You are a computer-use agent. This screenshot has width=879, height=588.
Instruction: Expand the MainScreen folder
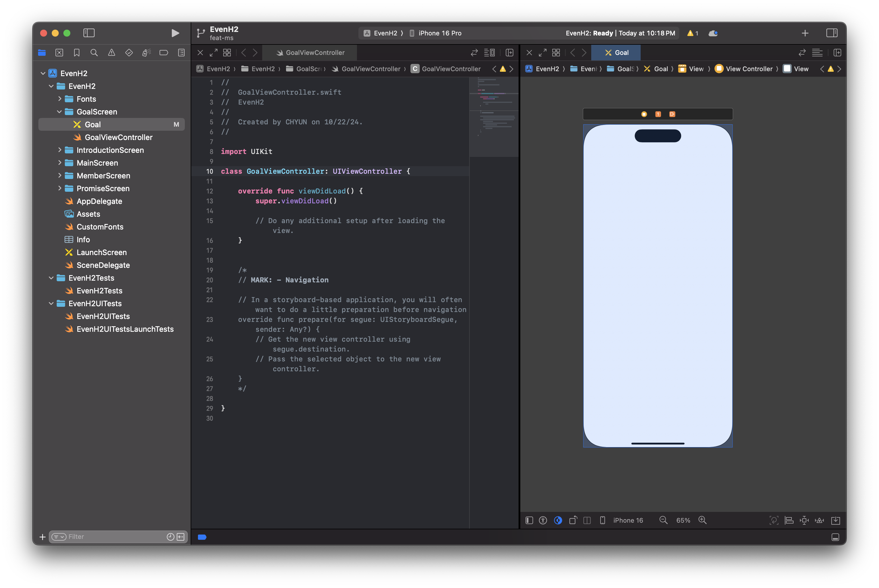pyautogui.click(x=60, y=163)
